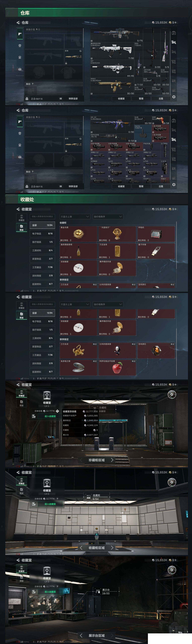Select the M4A1 5.56x45mm rifle in warehouse
Screen dimensions: 192x644
(112, 86)
